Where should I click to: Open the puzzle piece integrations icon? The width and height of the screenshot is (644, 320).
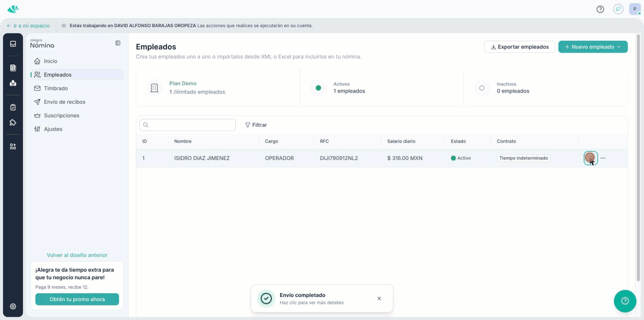[x=13, y=123]
